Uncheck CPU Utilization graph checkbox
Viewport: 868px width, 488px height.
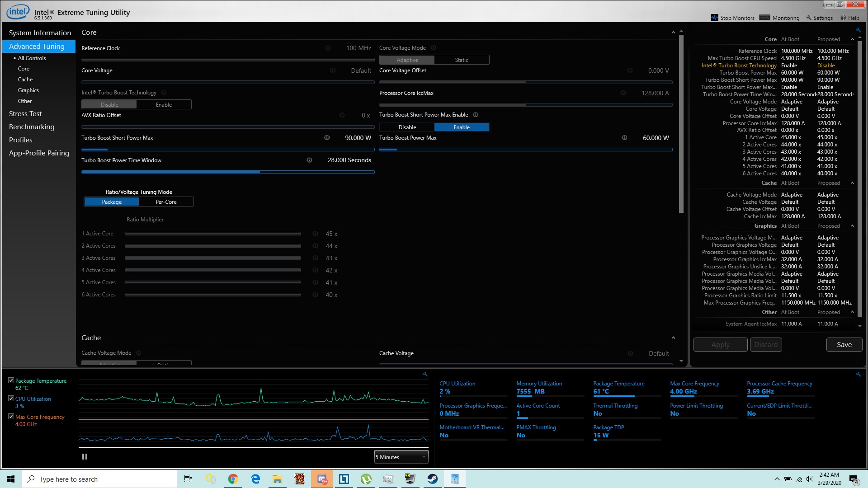click(11, 399)
